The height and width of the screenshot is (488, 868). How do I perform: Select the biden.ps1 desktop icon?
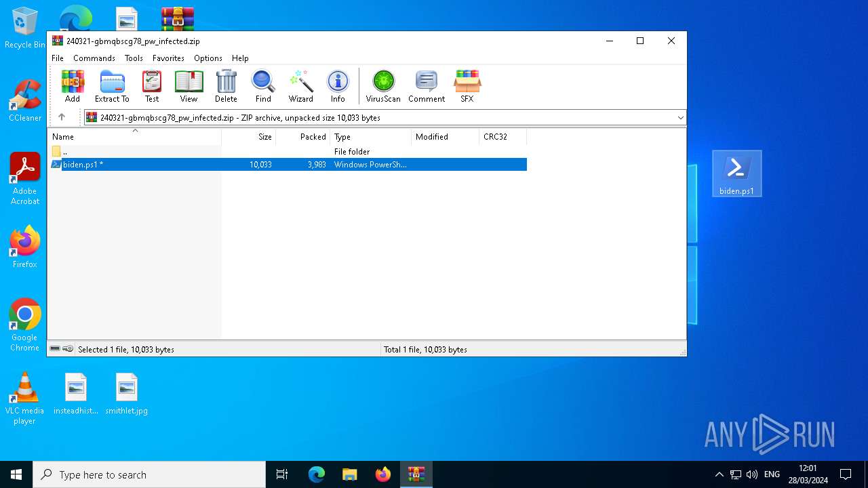click(737, 174)
